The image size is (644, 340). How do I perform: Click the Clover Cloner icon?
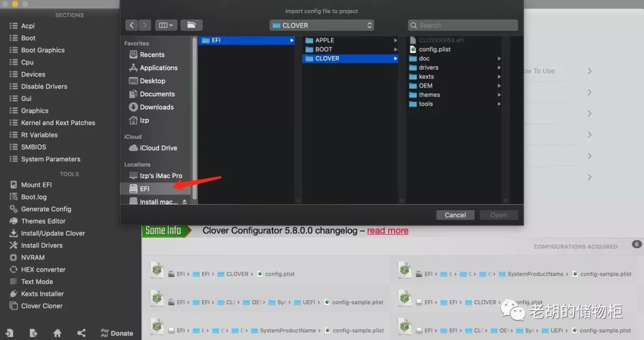[x=14, y=306]
